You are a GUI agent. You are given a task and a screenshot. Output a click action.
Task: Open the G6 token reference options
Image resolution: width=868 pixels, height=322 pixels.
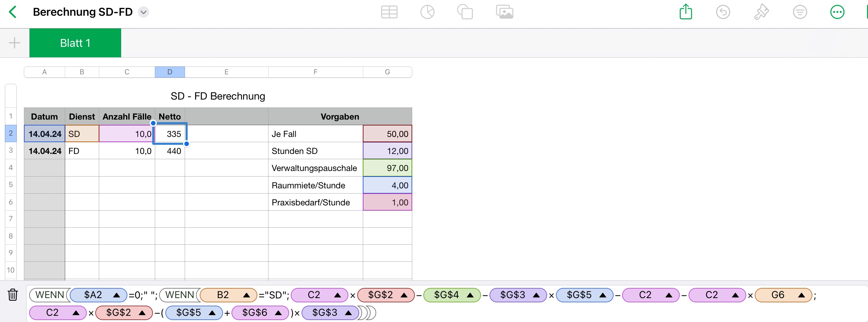point(801,295)
